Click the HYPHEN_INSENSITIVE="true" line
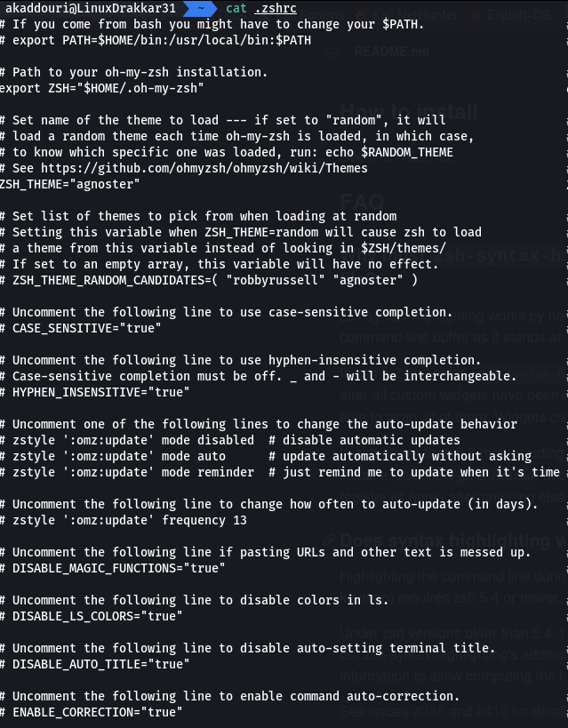The width and height of the screenshot is (568, 728). pos(97,392)
